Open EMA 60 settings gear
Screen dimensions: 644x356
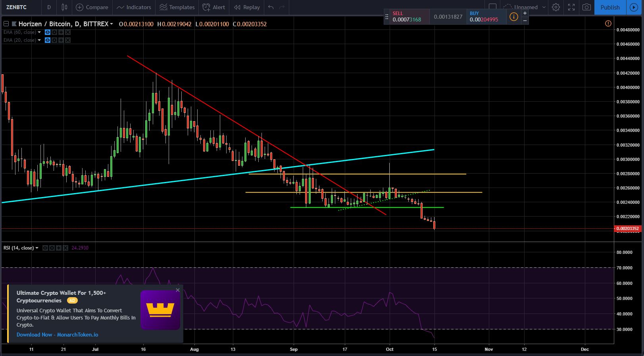54,32
